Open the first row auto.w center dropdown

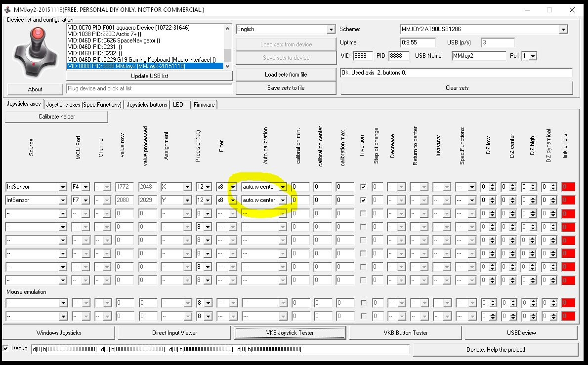(x=282, y=187)
